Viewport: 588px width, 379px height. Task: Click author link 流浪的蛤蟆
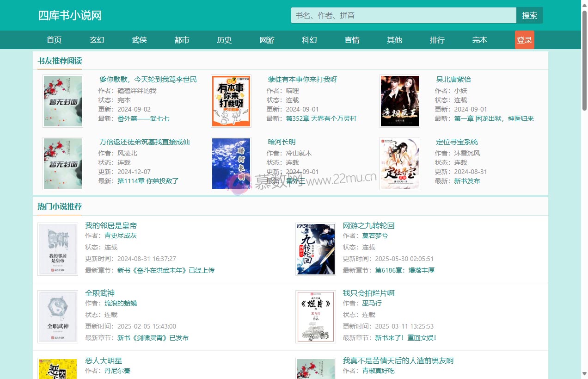[120, 303]
